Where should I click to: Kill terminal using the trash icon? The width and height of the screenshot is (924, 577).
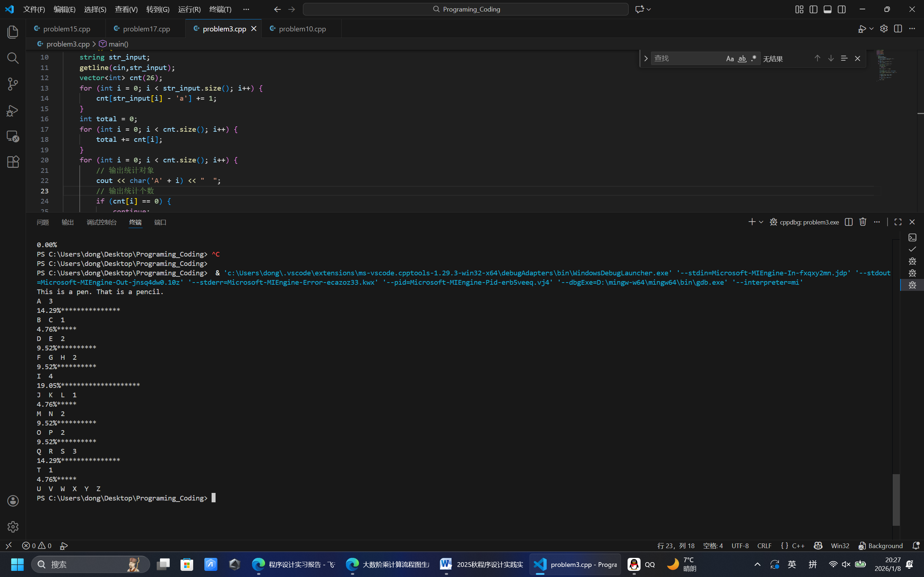click(863, 222)
